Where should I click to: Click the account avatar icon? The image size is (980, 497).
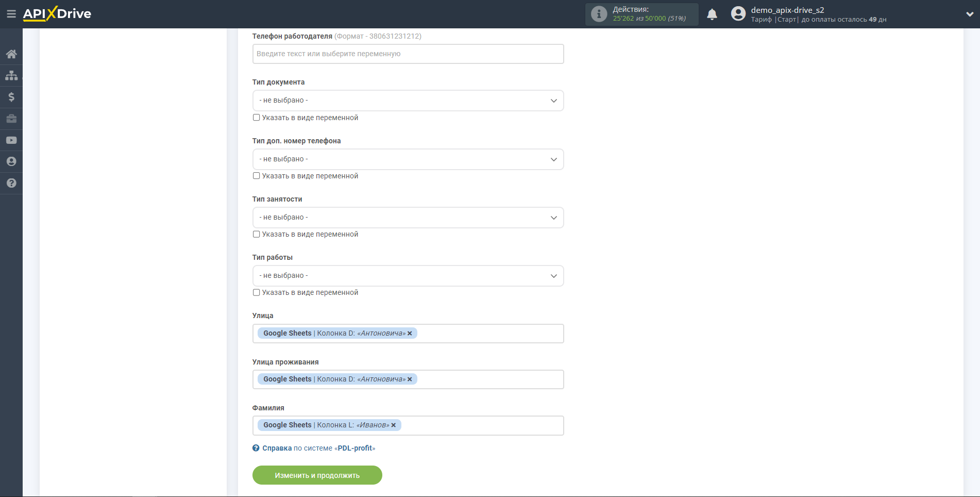[738, 14]
